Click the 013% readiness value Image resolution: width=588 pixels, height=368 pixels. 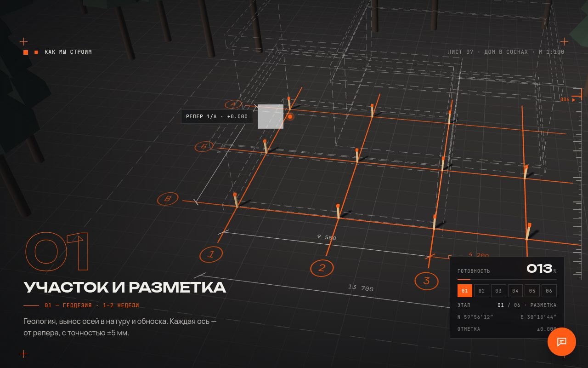(x=542, y=269)
